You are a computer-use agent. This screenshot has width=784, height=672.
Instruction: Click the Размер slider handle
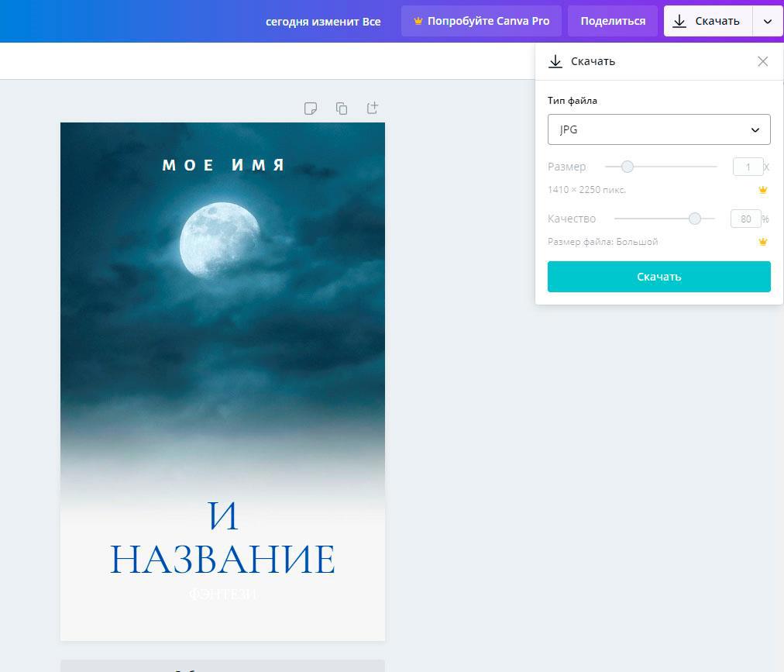click(628, 167)
